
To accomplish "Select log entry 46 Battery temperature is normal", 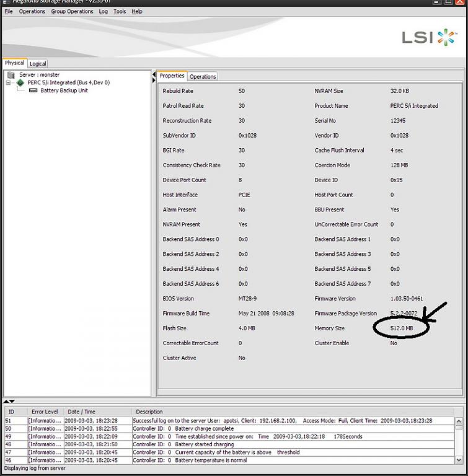I will [x=229, y=461].
